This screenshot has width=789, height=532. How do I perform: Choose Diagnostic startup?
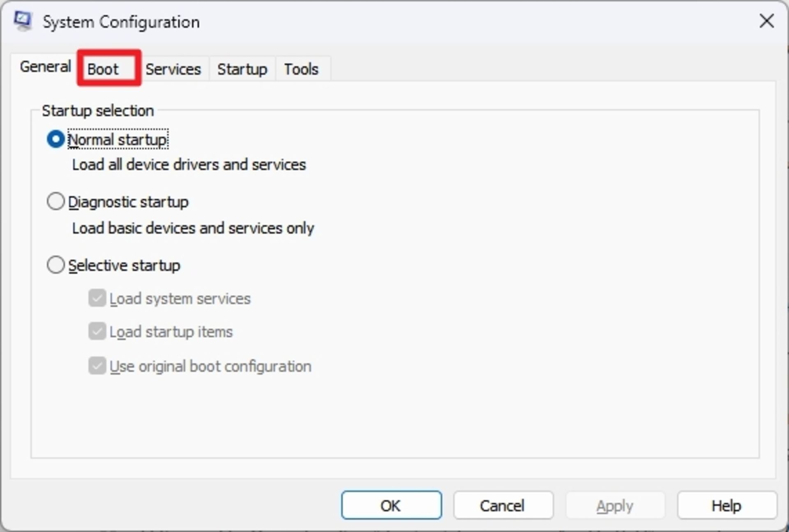point(55,201)
